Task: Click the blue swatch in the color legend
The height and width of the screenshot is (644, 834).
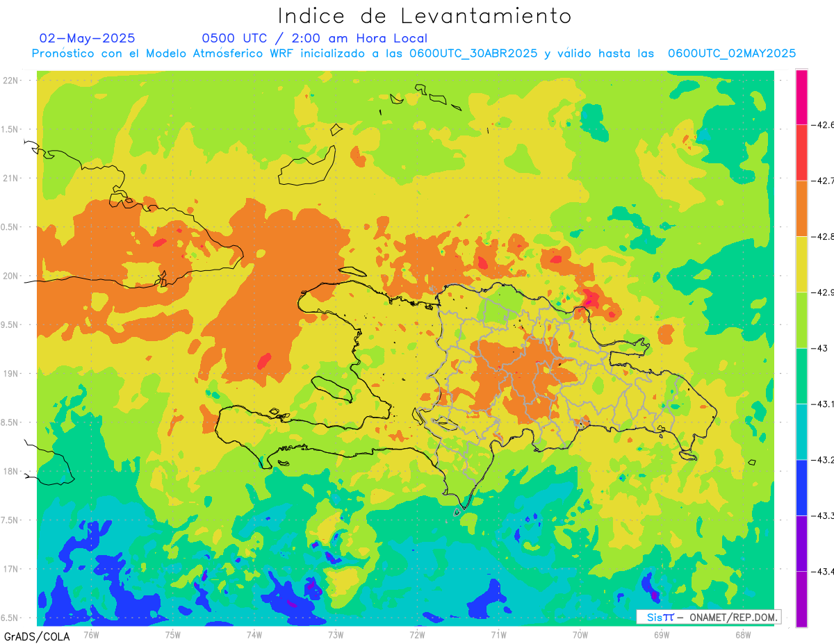Action: (802, 488)
